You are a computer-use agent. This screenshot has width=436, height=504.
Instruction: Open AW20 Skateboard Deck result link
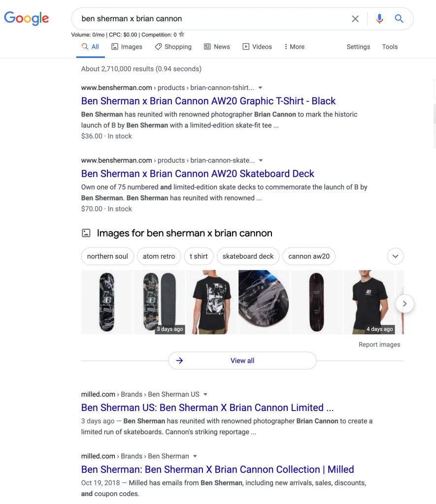(x=198, y=174)
